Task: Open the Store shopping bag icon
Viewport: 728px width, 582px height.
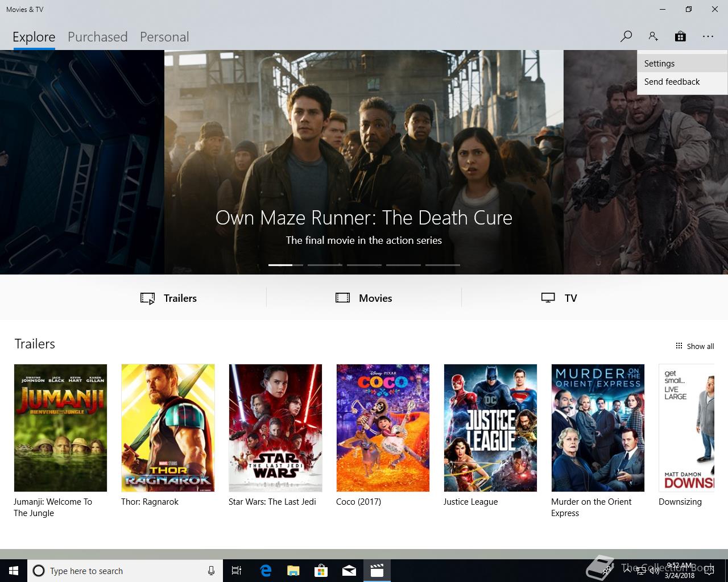Action: [x=680, y=36]
